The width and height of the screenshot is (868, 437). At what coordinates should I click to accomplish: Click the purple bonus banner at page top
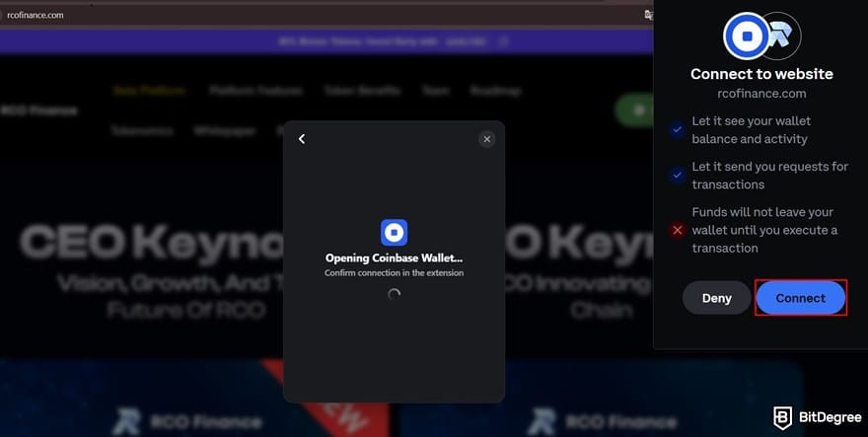pos(326,41)
